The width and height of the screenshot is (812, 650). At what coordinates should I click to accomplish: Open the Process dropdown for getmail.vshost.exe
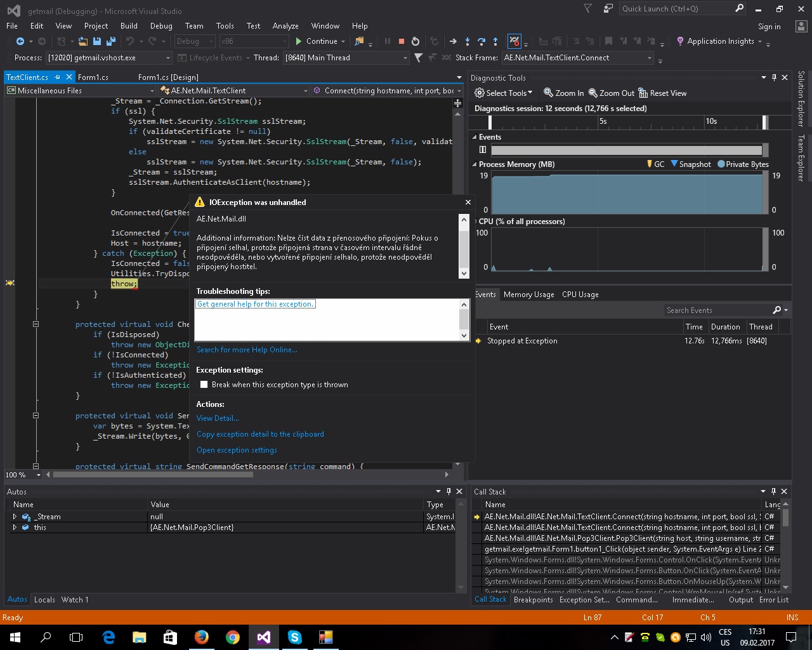point(168,58)
